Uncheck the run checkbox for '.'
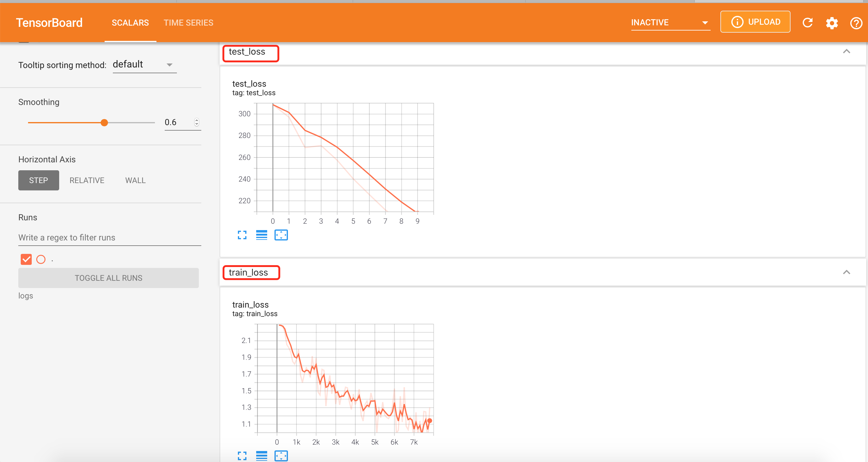Viewport: 868px width, 462px height. (x=26, y=259)
